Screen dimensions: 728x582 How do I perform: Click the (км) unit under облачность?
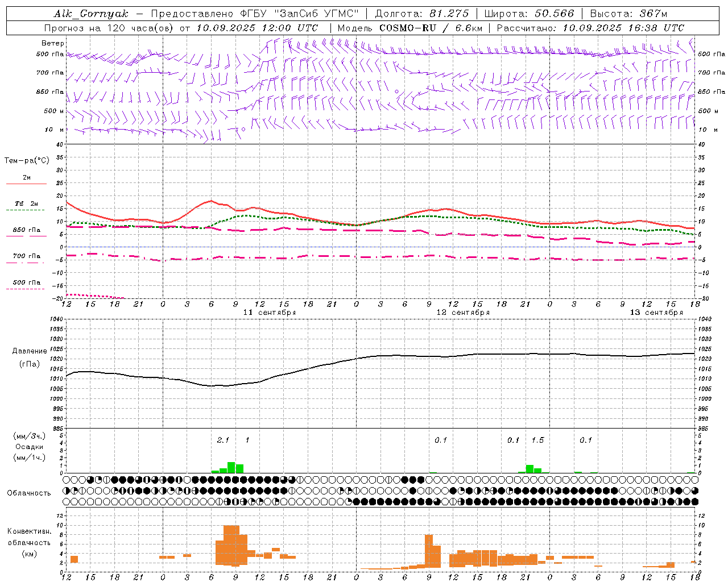pyautogui.click(x=30, y=554)
